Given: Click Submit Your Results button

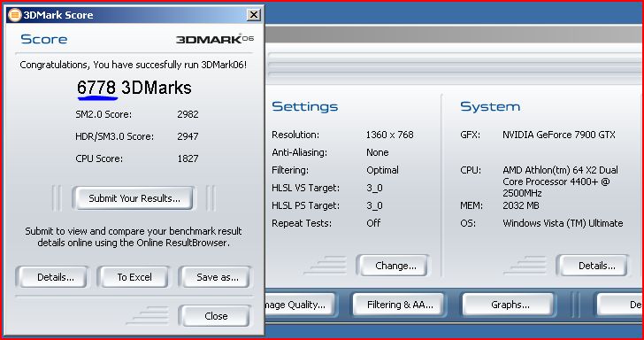Looking at the screenshot, I should pyautogui.click(x=134, y=198).
